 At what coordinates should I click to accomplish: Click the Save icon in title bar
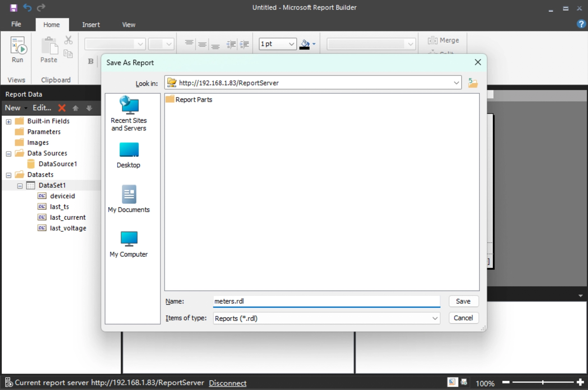pyautogui.click(x=13, y=8)
